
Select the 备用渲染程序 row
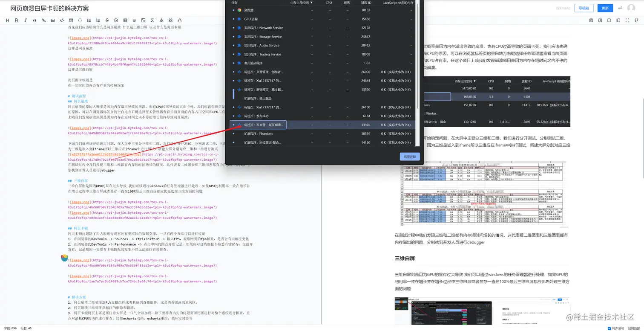pos(322,63)
